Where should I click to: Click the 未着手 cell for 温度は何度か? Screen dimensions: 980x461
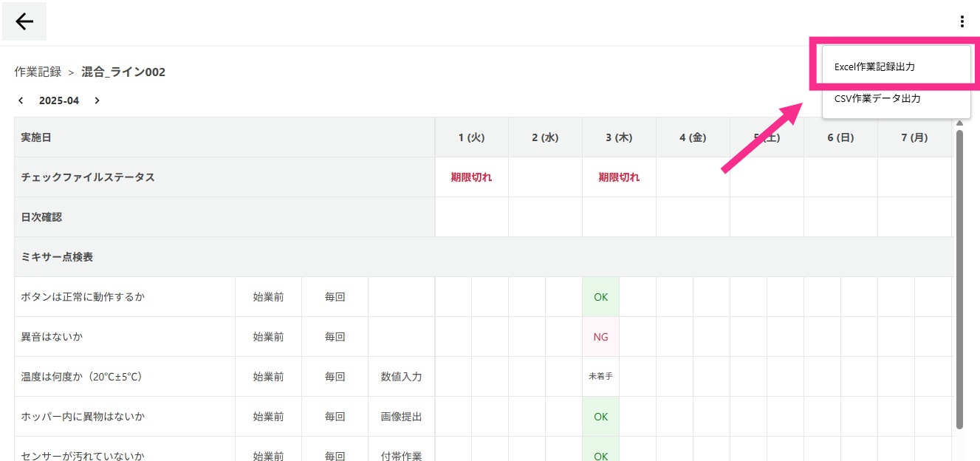pyautogui.click(x=601, y=377)
